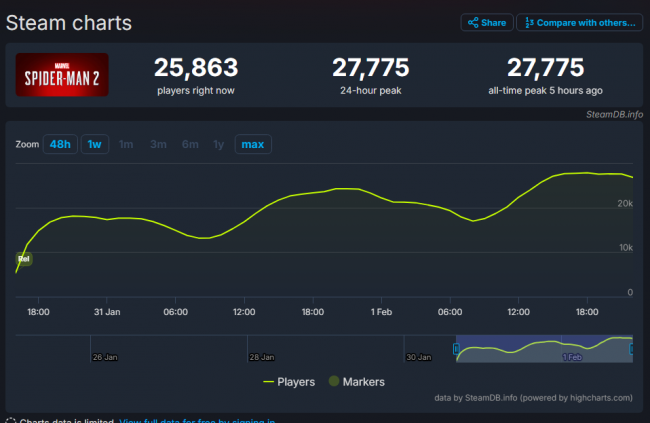650x423 pixels.
Task: Click the 28 Jan area in navigator
Action: coord(262,348)
